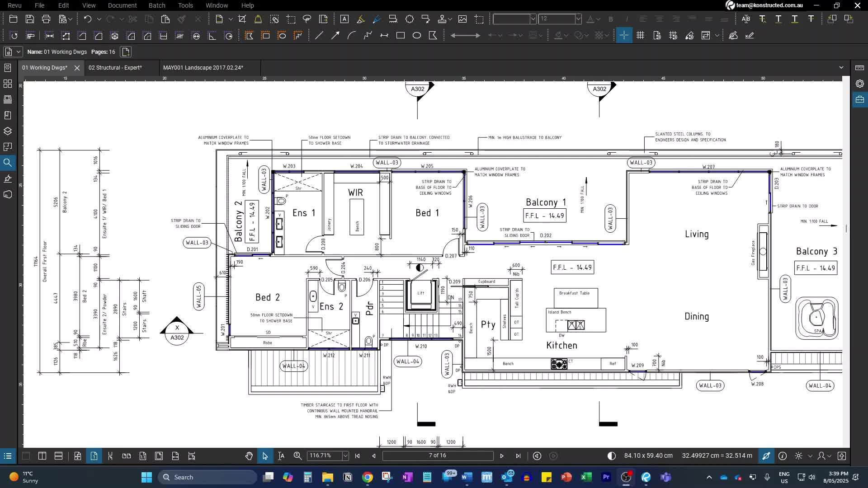Viewport: 868px width, 488px height.
Task: Expand the Undo history dropdown arrow
Action: click(x=99, y=19)
